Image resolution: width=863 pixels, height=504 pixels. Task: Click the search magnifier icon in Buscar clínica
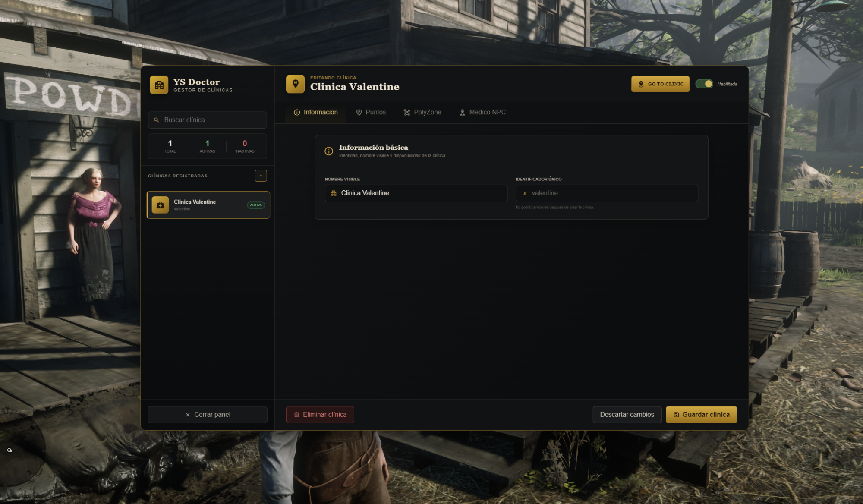pyautogui.click(x=157, y=120)
